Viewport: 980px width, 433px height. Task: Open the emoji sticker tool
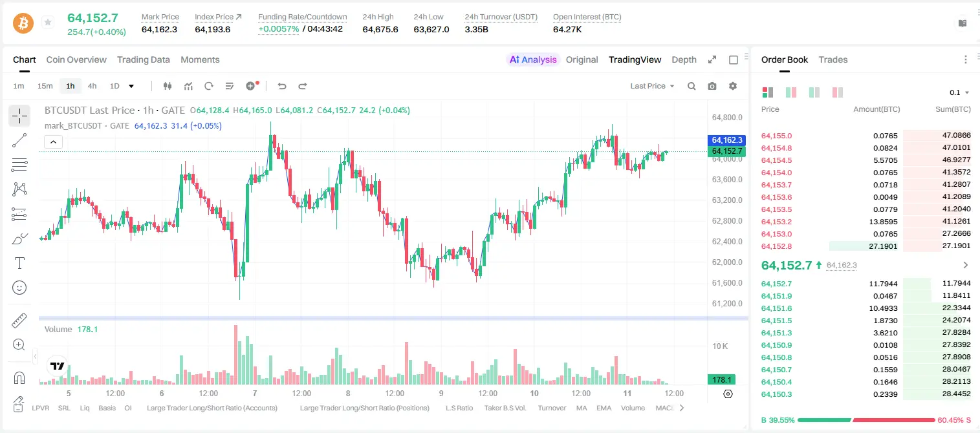pos(19,288)
